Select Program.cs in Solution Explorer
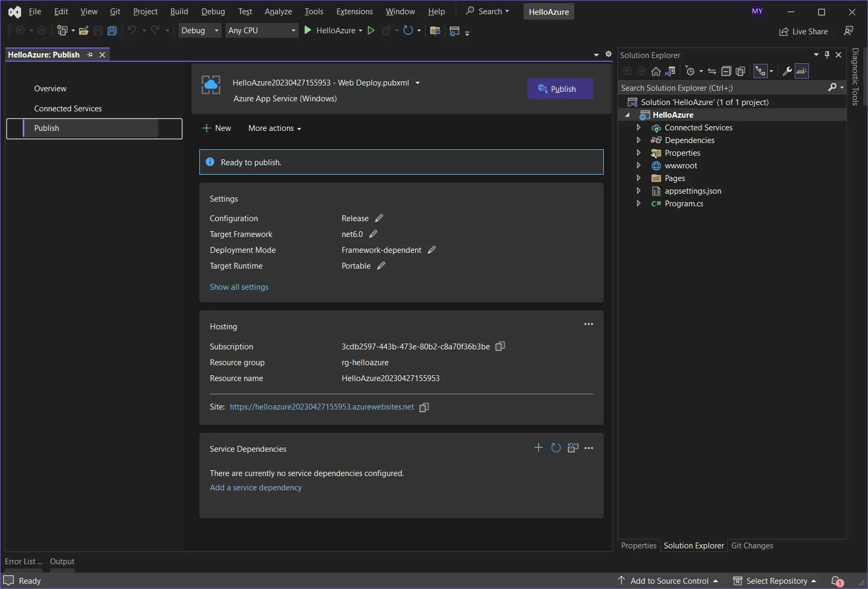 coord(684,204)
